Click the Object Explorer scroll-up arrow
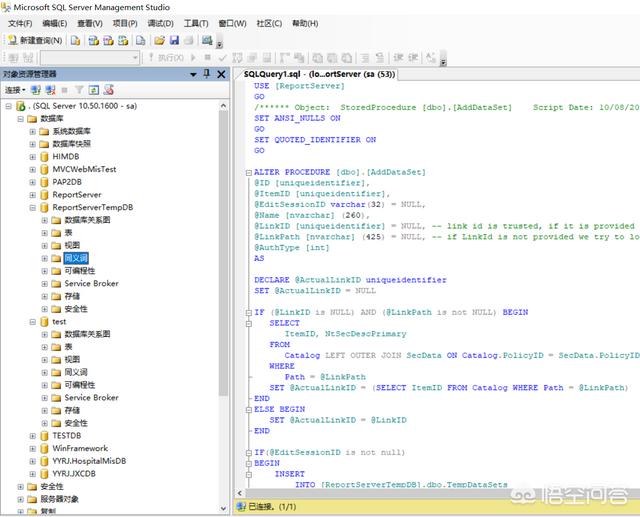The height and width of the screenshot is (517, 640). click(x=223, y=106)
